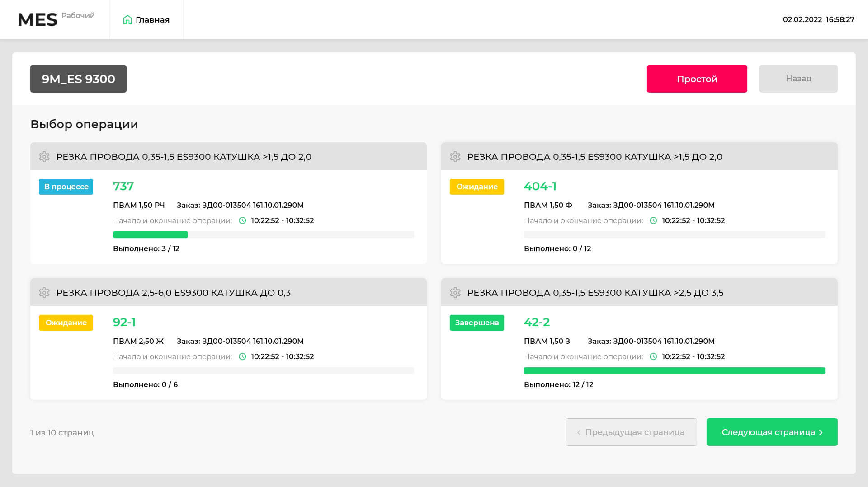Select operation number 92-1
The height and width of the screenshot is (487, 868).
[124, 322]
